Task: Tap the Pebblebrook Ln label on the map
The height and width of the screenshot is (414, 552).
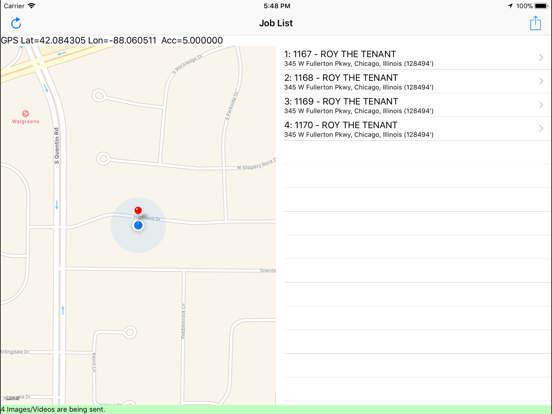Action: [183, 321]
